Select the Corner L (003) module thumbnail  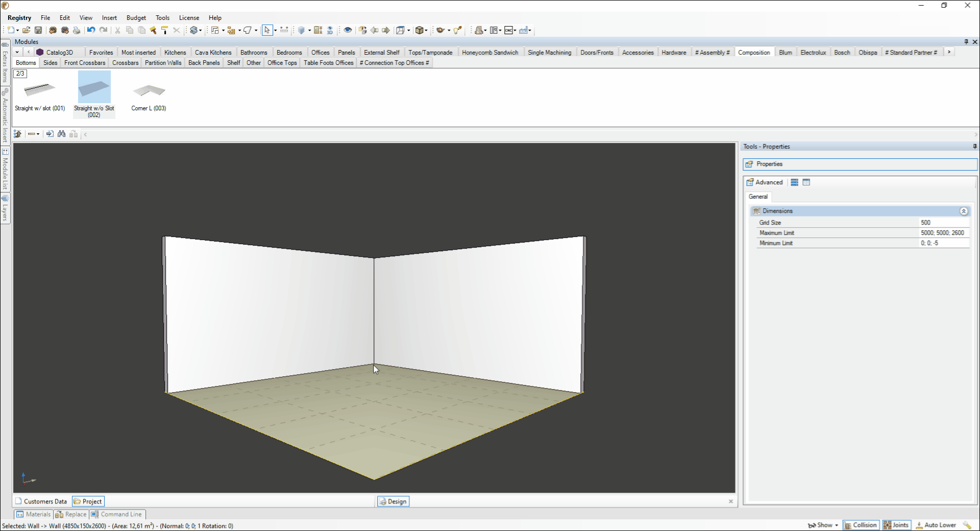tap(149, 95)
